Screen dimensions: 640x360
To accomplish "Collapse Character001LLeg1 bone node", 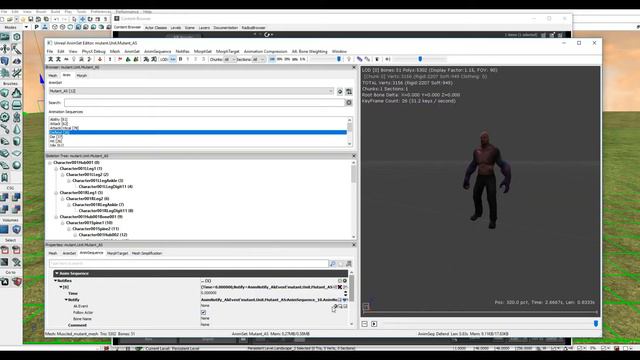I will coord(56,169).
